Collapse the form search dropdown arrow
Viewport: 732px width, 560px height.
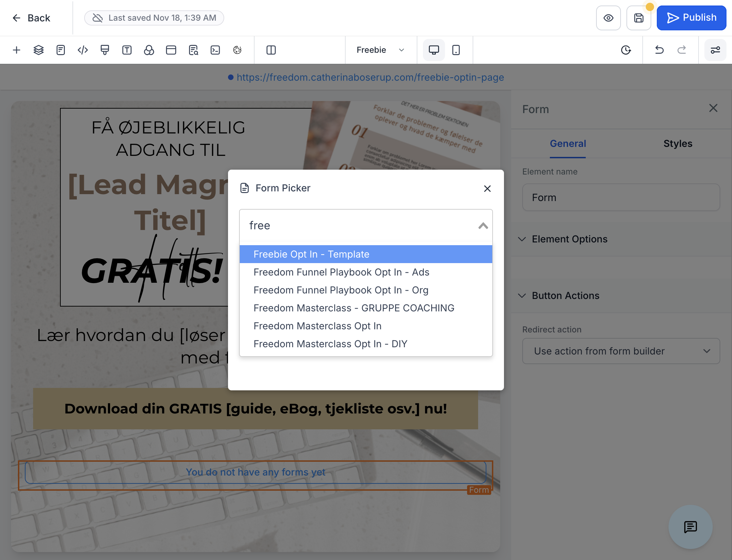tap(483, 226)
